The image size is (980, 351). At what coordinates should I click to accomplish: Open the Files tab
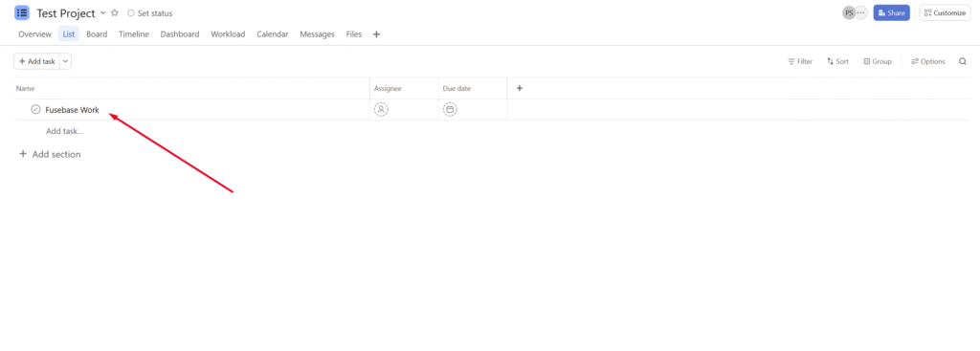pos(354,34)
